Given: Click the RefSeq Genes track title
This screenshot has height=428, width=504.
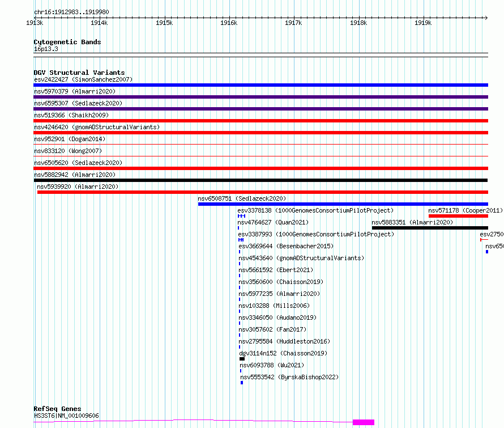Looking at the screenshot, I should pos(57,409).
